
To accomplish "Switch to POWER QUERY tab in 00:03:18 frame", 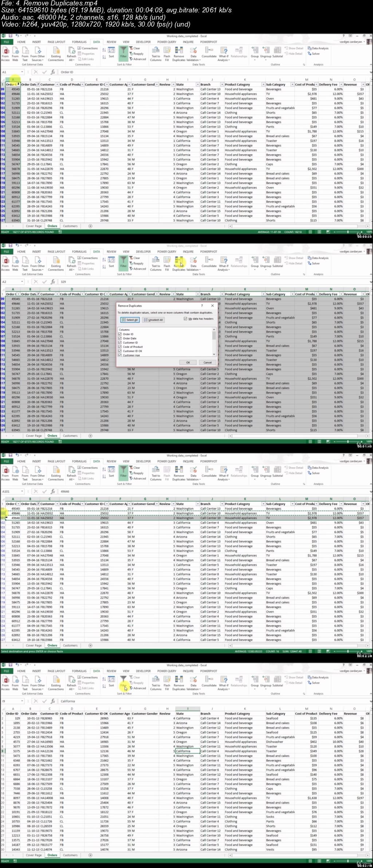I will click(166, 671).
